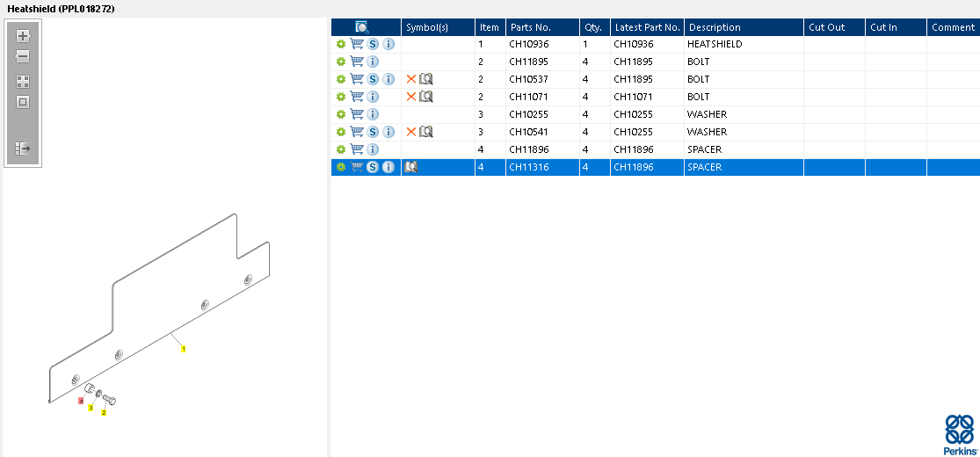Add CH10936 heatshield to cart

(x=357, y=44)
